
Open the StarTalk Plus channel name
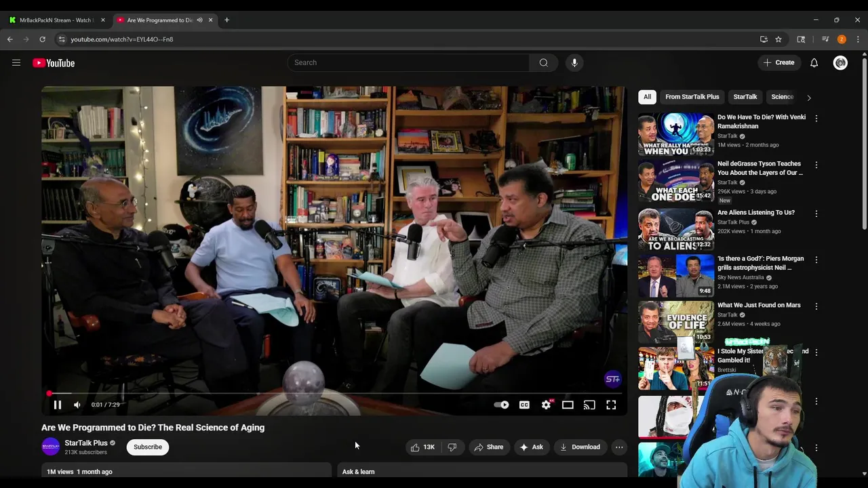tap(86, 443)
